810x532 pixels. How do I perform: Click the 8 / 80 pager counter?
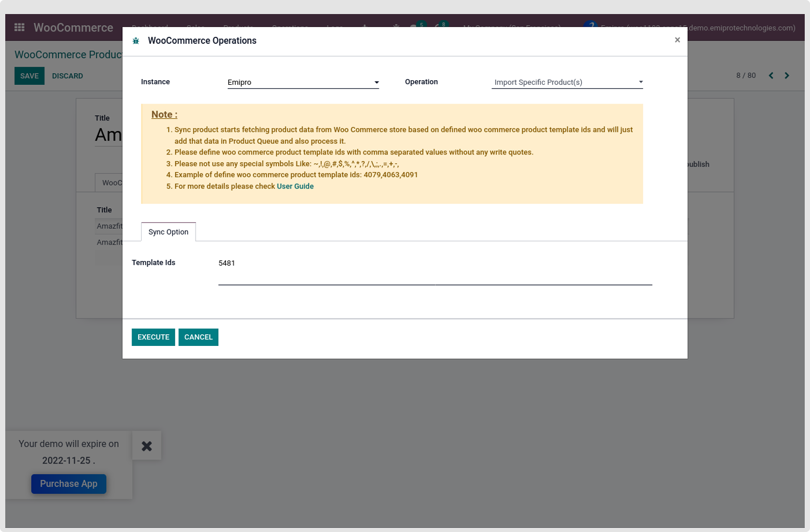click(746, 75)
